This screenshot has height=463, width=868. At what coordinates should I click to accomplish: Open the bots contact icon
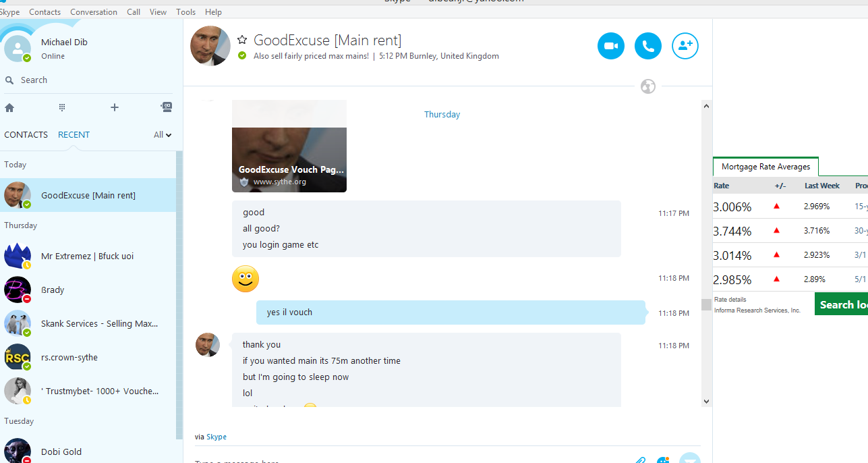(x=167, y=107)
